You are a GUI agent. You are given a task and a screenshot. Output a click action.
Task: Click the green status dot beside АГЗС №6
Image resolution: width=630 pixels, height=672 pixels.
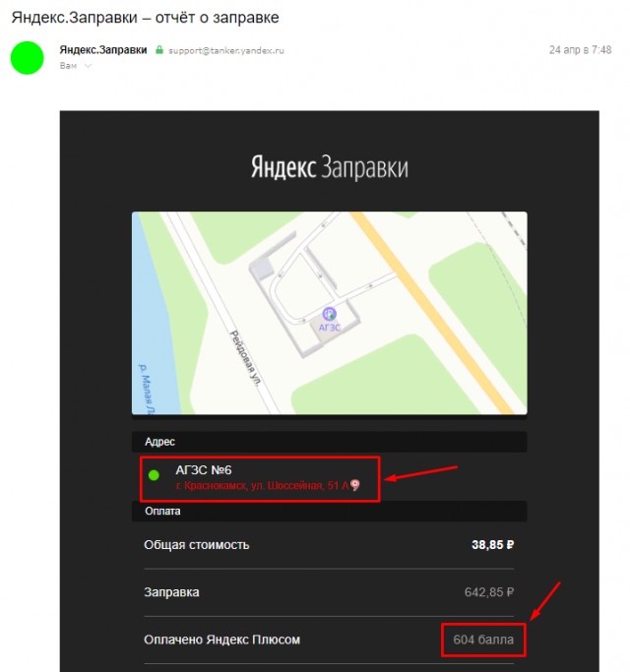(x=154, y=475)
